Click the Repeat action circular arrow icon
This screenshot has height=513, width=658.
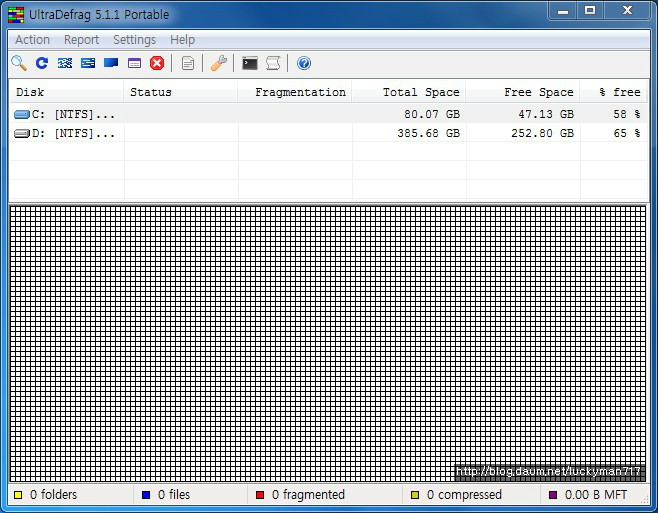(42, 63)
